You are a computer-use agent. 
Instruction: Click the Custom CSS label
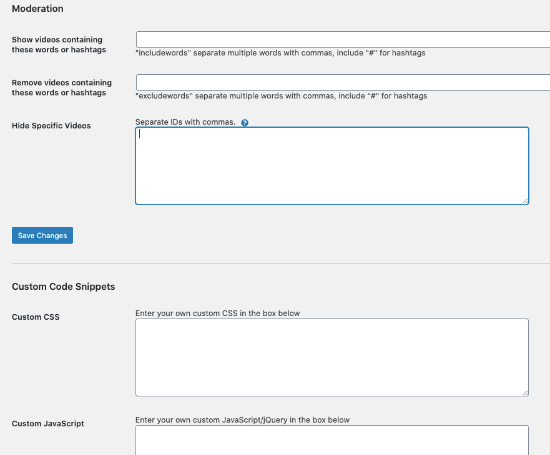tap(35, 317)
